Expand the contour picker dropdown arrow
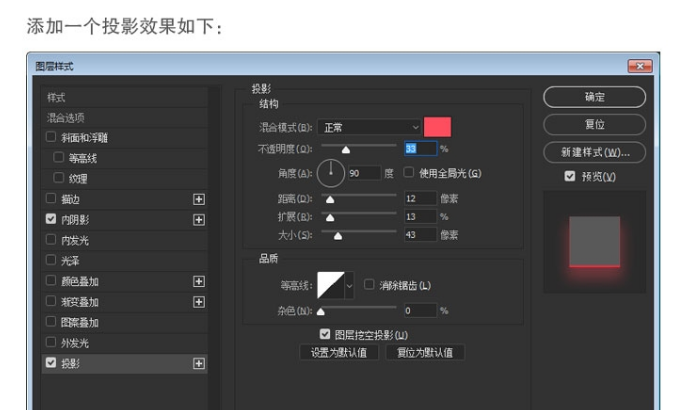Image resolution: width=681 pixels, height=410 pixels. pyautogui.click(x=350, y=286)
